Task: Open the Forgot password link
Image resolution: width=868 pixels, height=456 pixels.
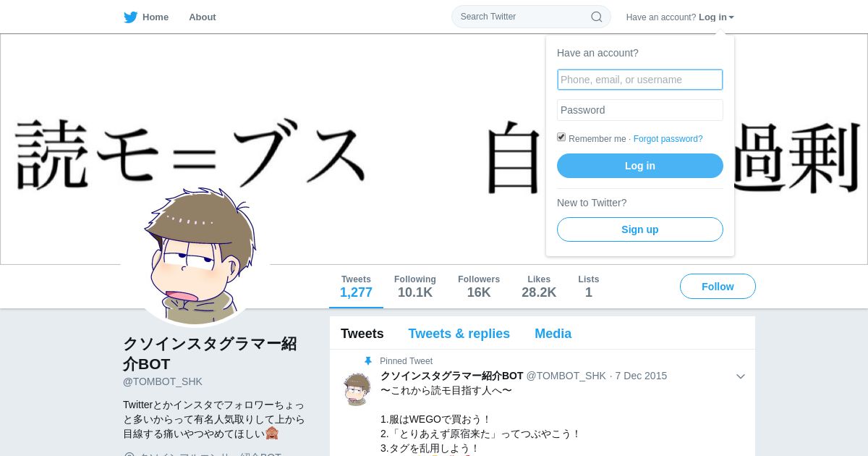Action: (668, 139)
